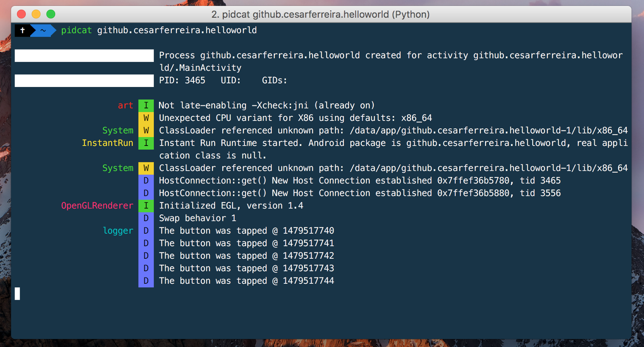This screenshot has height=347, width=644.
Task: Click the 'Swap behavior 1' message
Action: pyautogui.click(x=198, y=218)
